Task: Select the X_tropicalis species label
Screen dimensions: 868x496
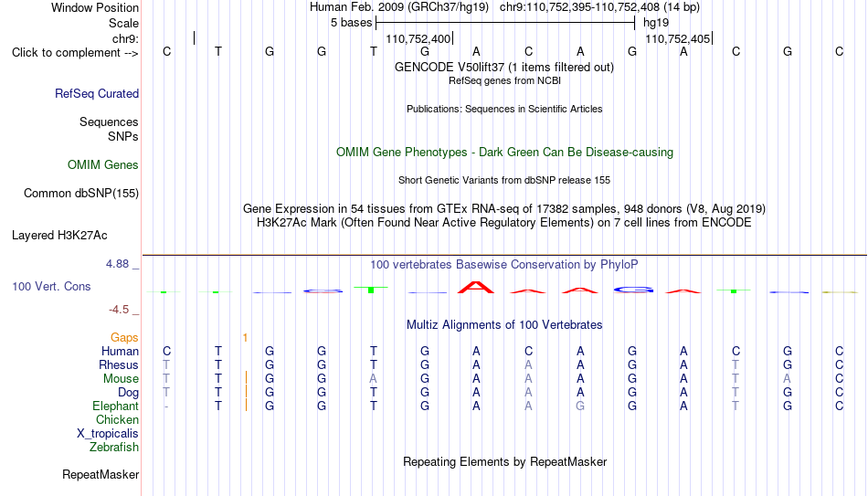Action: click(108, 434)
